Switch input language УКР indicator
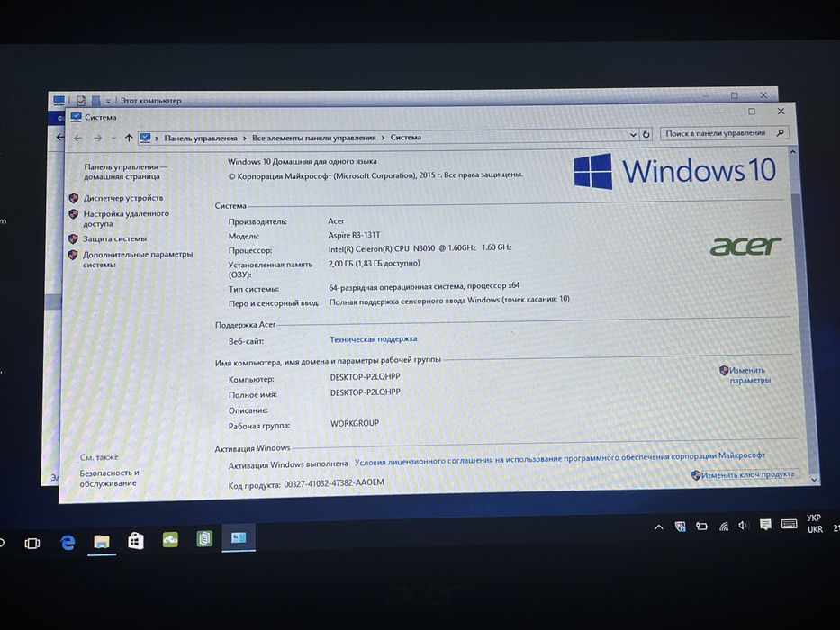Image resolution: width=840 pixels, height=630 pixels. tap(814, 524)
